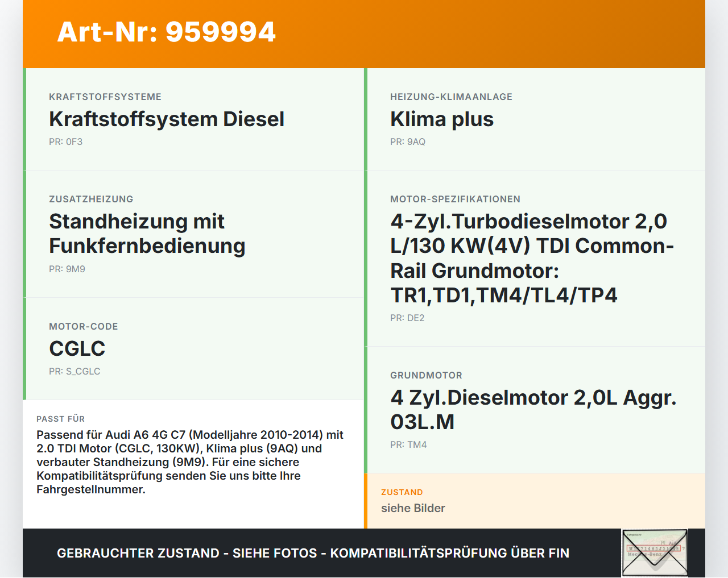Viewport: 728px width, 578px height.
Task: Select the motor code CGLC
Action: pos(77,349)
